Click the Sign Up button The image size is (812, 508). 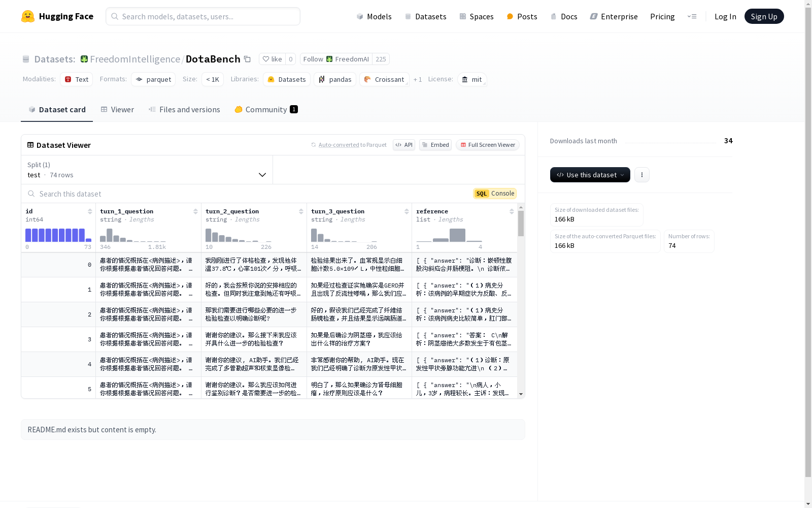(764, 16)
